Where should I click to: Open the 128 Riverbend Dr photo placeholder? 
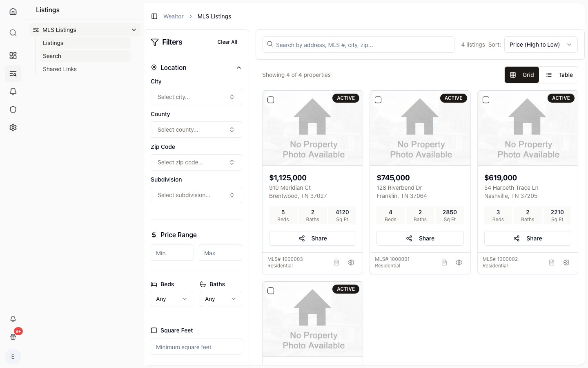click(x=420, y=128)
